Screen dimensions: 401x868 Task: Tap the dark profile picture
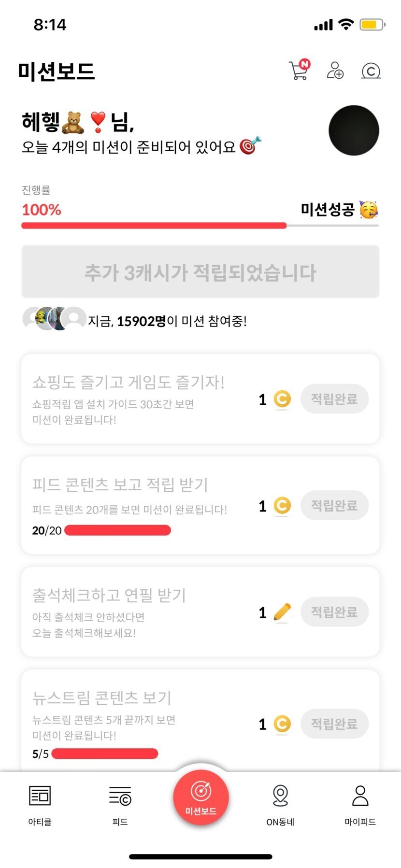click(354, 130)
